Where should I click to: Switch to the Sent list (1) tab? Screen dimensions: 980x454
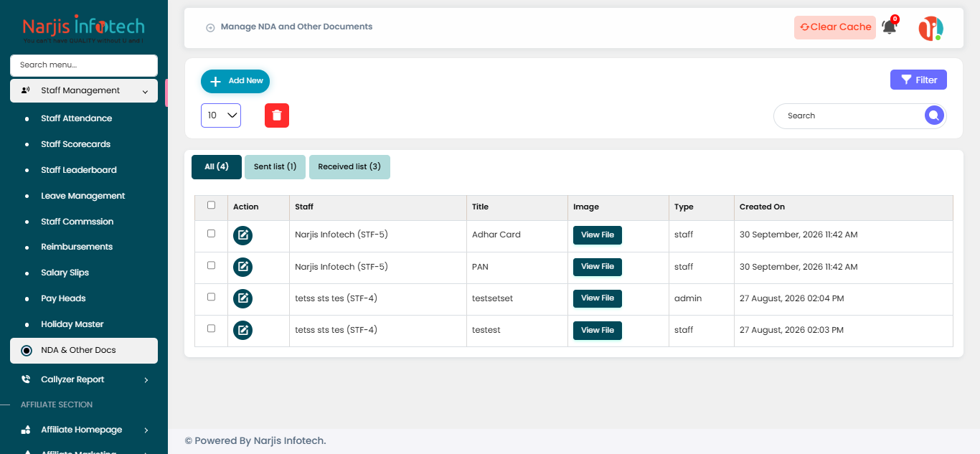(275, 167)
